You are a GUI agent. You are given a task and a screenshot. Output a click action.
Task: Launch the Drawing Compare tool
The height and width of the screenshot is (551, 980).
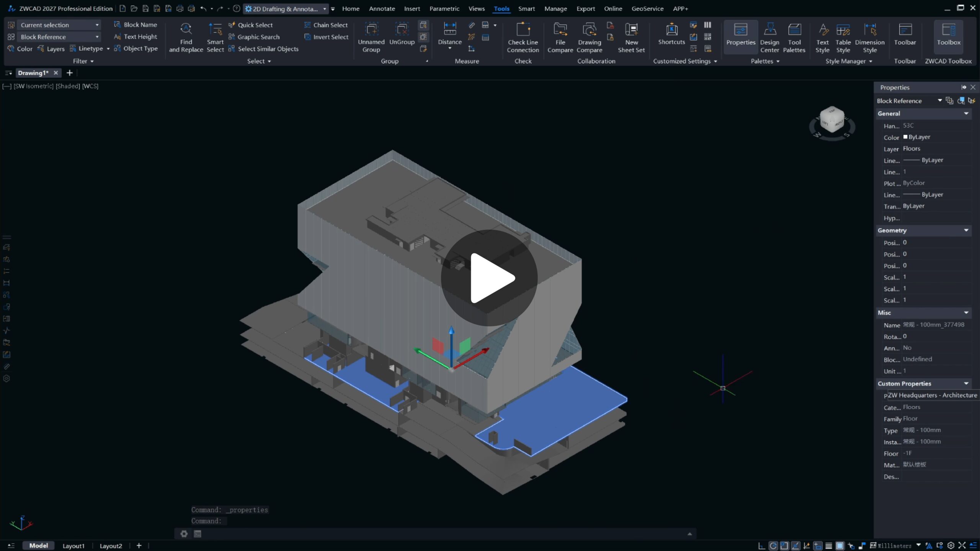click(x=589, y=38)
